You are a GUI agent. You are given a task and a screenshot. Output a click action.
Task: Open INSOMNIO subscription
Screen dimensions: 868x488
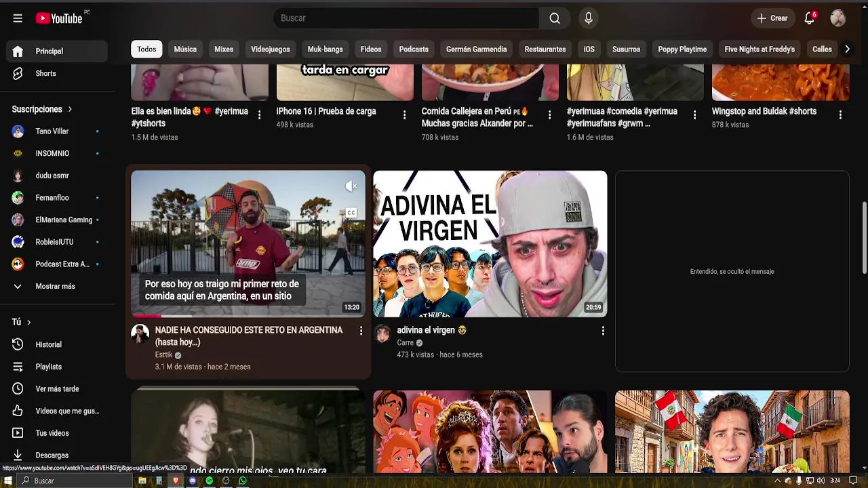click(57, 153)
